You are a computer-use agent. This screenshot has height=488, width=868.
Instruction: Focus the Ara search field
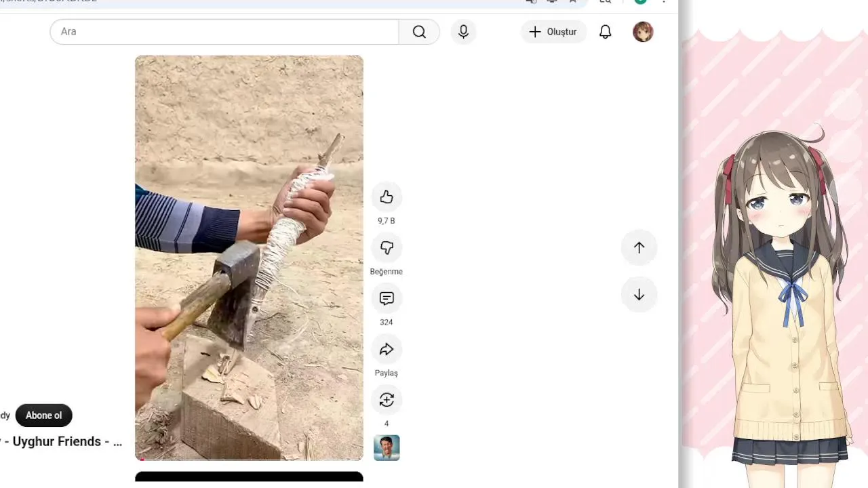click(x=224, y=32)
